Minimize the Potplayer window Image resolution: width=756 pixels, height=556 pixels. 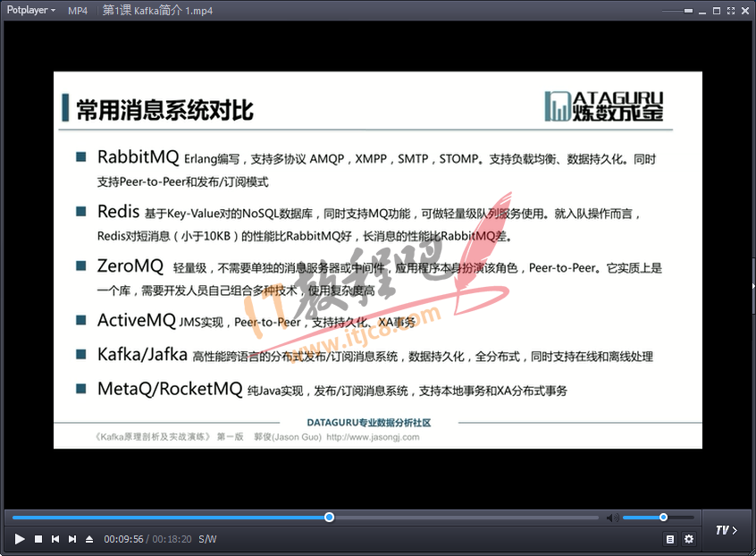(702, 11)
